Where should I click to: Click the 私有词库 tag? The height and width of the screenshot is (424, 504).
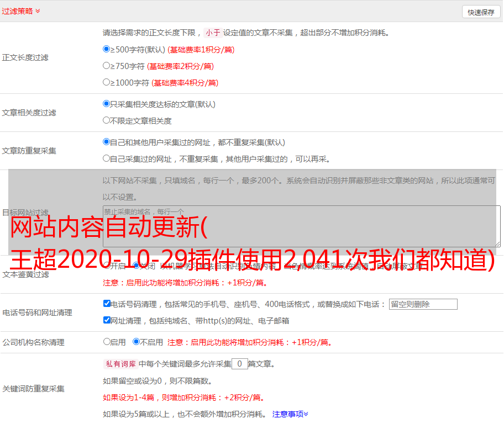(x=121, y=364)
